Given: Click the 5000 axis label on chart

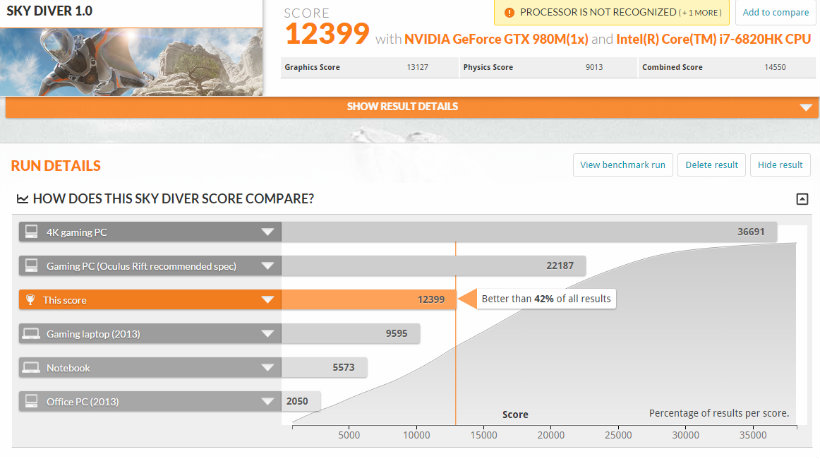Looking at the screenshot, I should click(x=349, y=435).
